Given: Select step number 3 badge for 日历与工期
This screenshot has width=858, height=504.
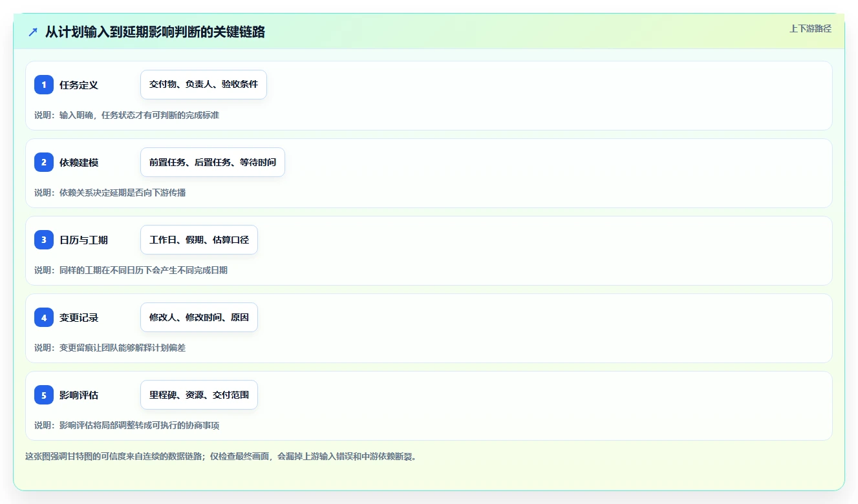Looking at the screenshot, I should point(44,240).
